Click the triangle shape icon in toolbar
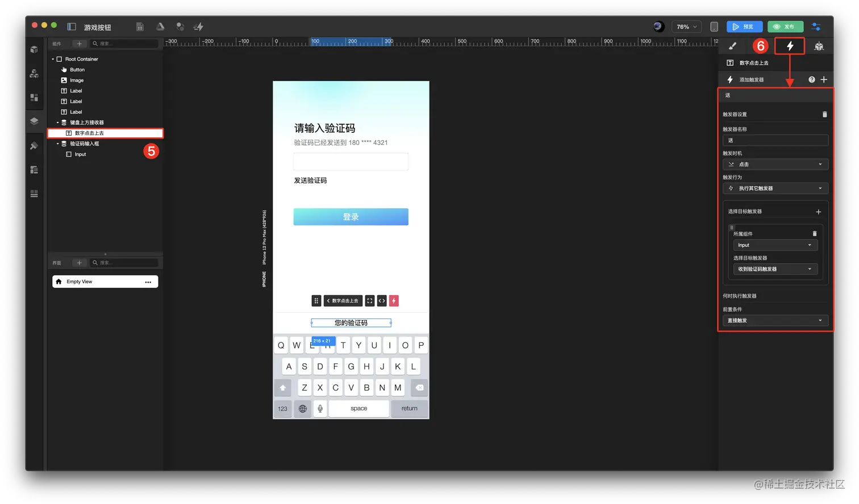Screen dimensions: 859x504 (x=160, y=27)
